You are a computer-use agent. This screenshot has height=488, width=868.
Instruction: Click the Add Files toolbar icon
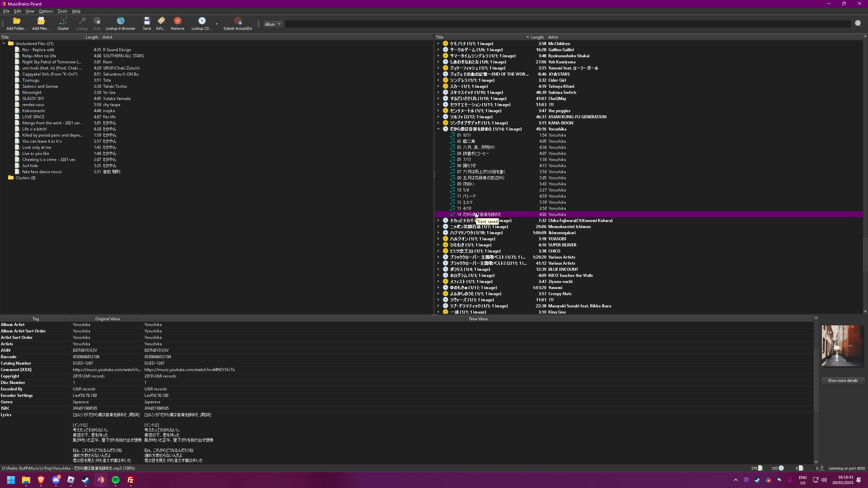41,21
